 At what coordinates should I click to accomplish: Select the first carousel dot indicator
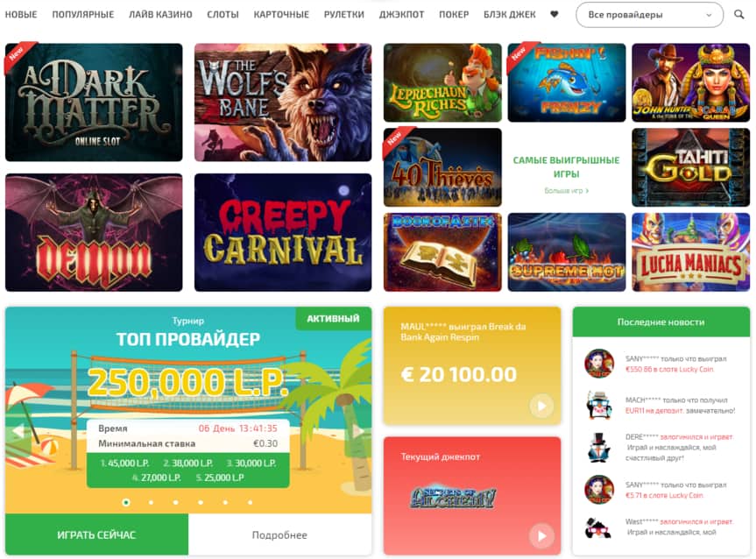(x=126, y=502)
